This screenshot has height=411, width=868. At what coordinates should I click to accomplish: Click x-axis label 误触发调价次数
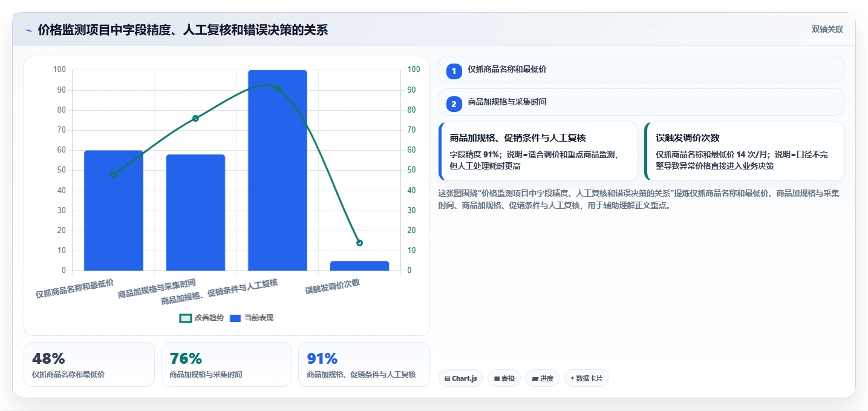click(333, 286)
